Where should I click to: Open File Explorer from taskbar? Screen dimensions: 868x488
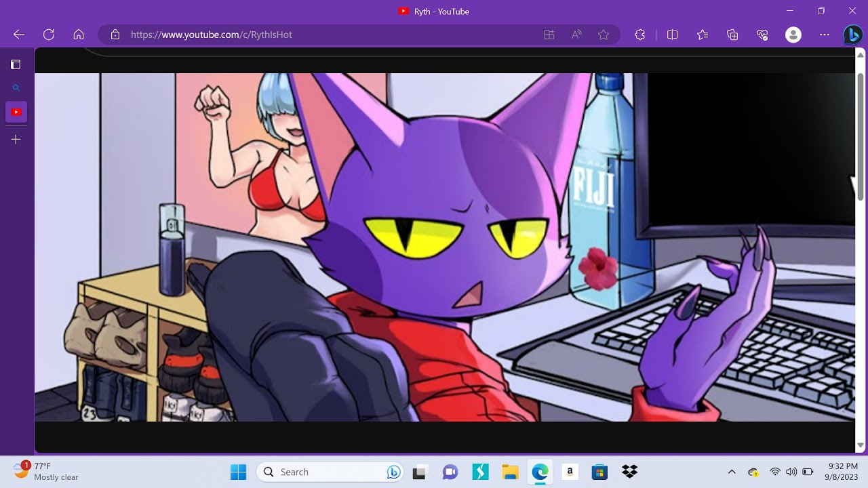(510, 472)
